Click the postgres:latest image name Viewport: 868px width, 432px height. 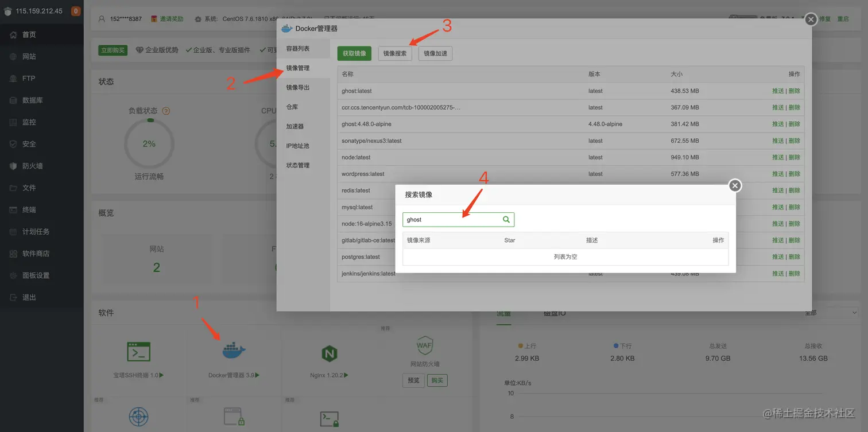[361, 257]
